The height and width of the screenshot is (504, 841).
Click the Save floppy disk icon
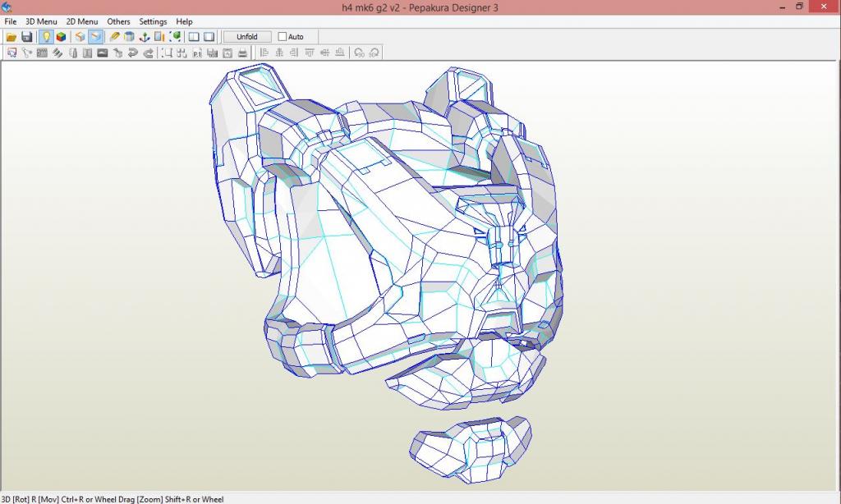click(27, 37)
